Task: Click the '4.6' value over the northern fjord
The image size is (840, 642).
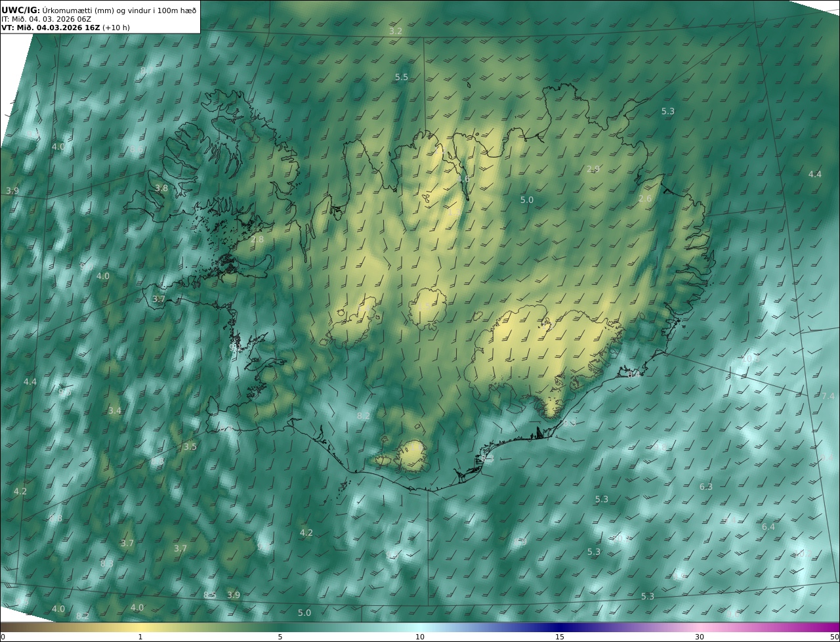Action: (463, 179)
